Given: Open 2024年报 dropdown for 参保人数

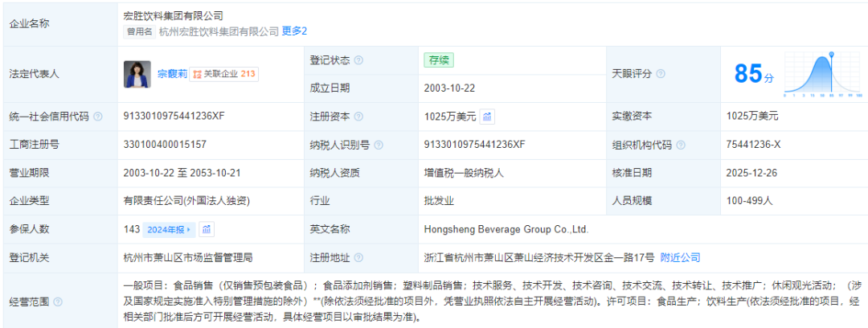Looking at the screenshot, I should (169, 229).
